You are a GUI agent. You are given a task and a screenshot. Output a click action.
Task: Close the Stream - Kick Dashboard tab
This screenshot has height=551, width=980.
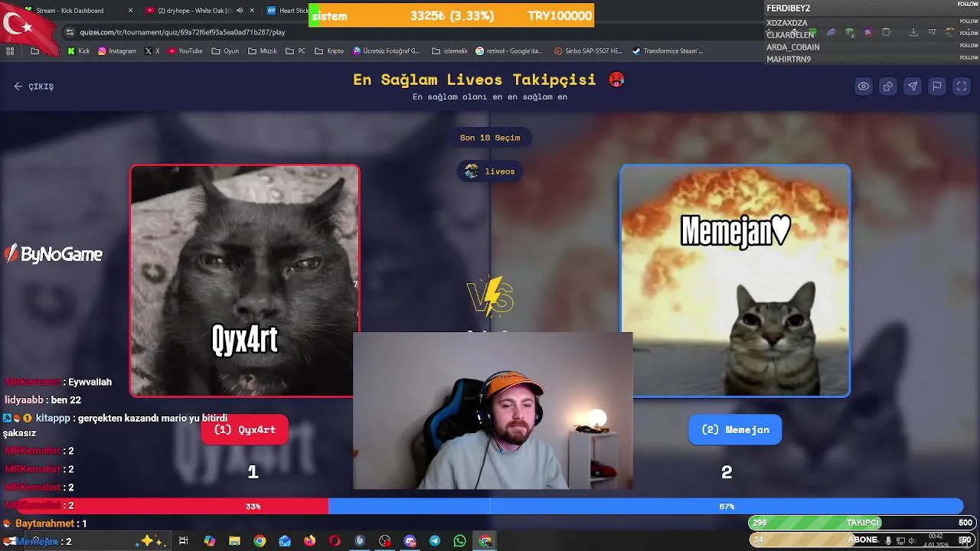pos(130,11)
